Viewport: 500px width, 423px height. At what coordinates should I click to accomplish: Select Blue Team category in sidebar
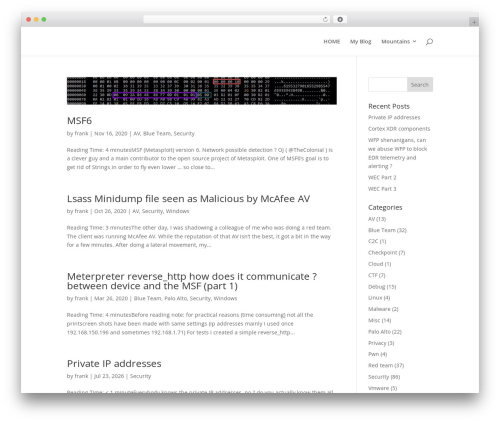[382, 230]
